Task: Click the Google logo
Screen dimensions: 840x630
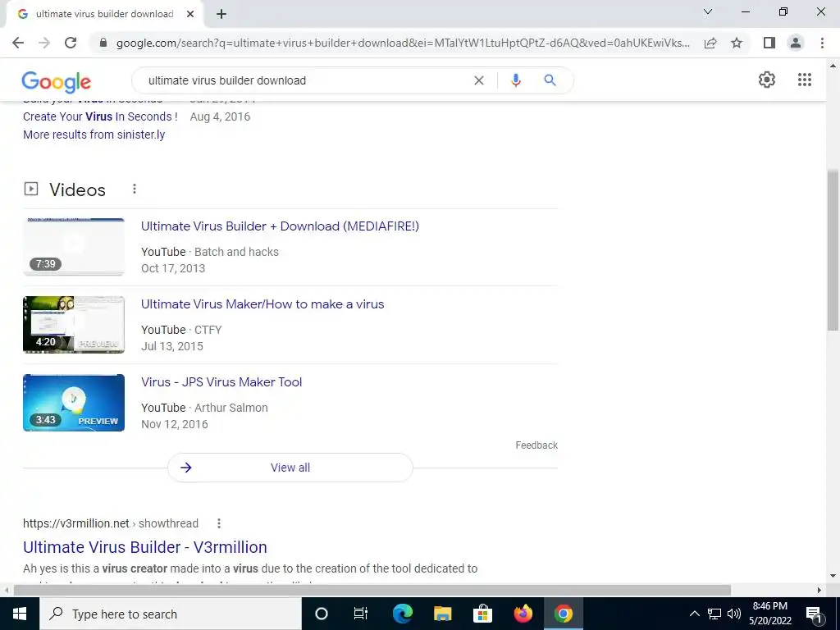Action: (57, 81)
